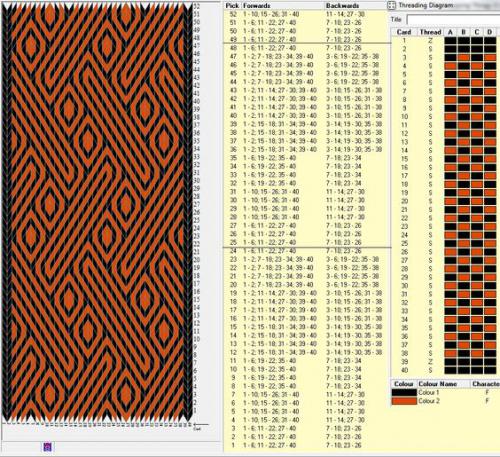The image size is (500, 457).
Task: Click the purple icon below the pattern preview
Action: pos(47,446)
